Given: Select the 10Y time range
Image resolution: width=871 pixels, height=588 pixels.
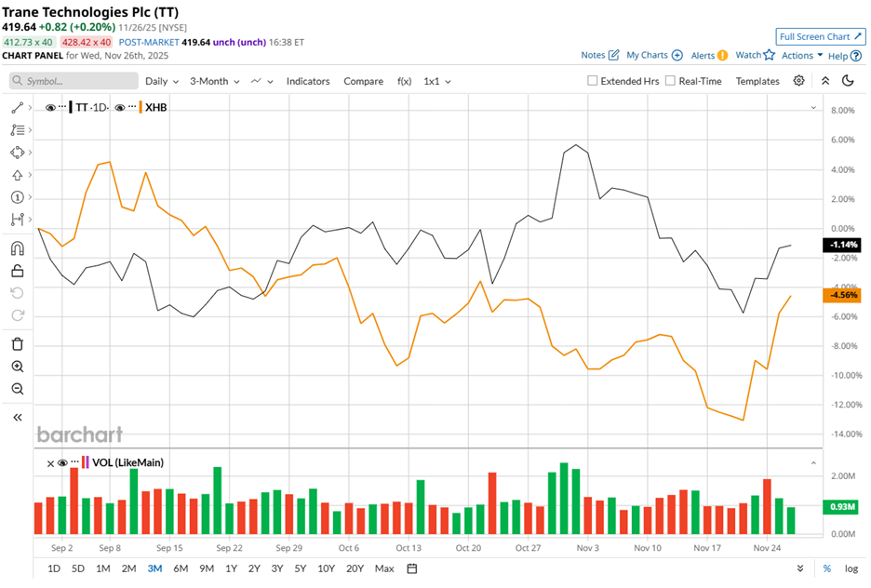Looking at the screenshot, I should (326, 568).
